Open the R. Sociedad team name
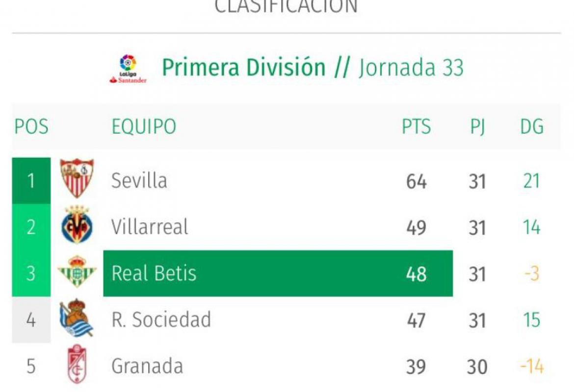This screenshot has height=392, width=574. 161,319
